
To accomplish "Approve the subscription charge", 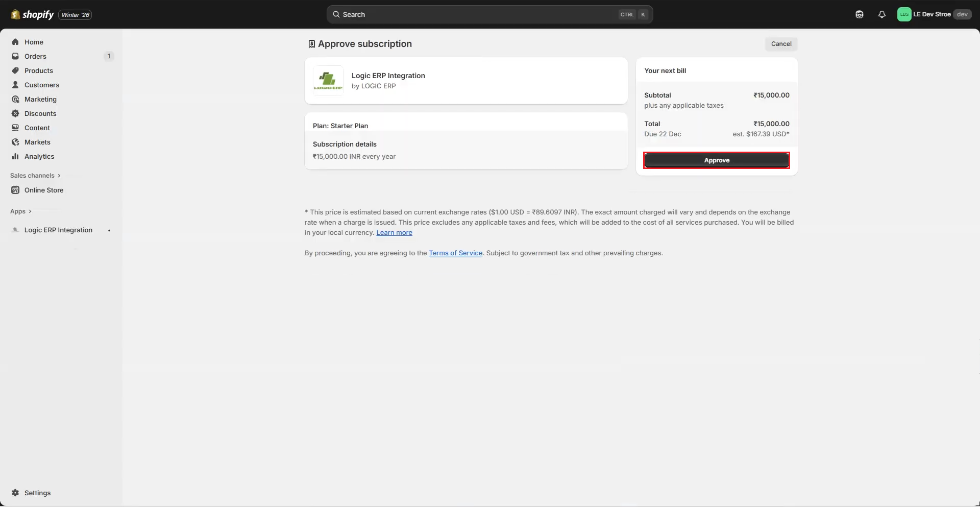I will (716, 160).
